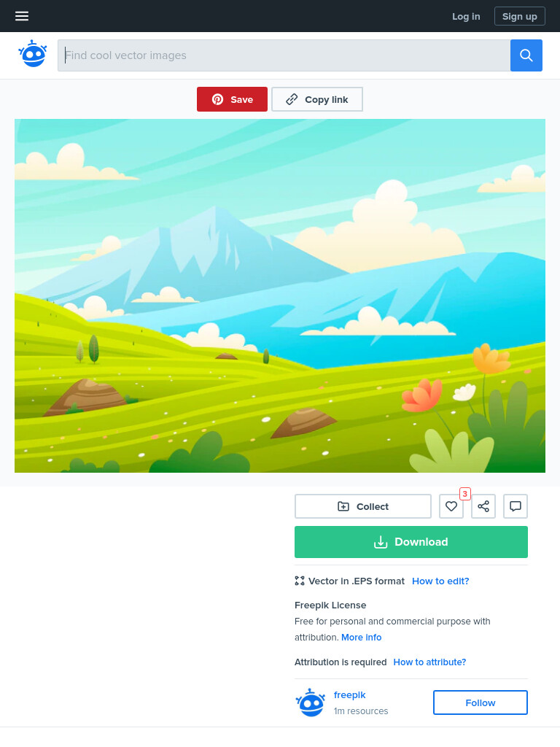Click the Sign up button

pyautogui.click(x=519, y=16)
